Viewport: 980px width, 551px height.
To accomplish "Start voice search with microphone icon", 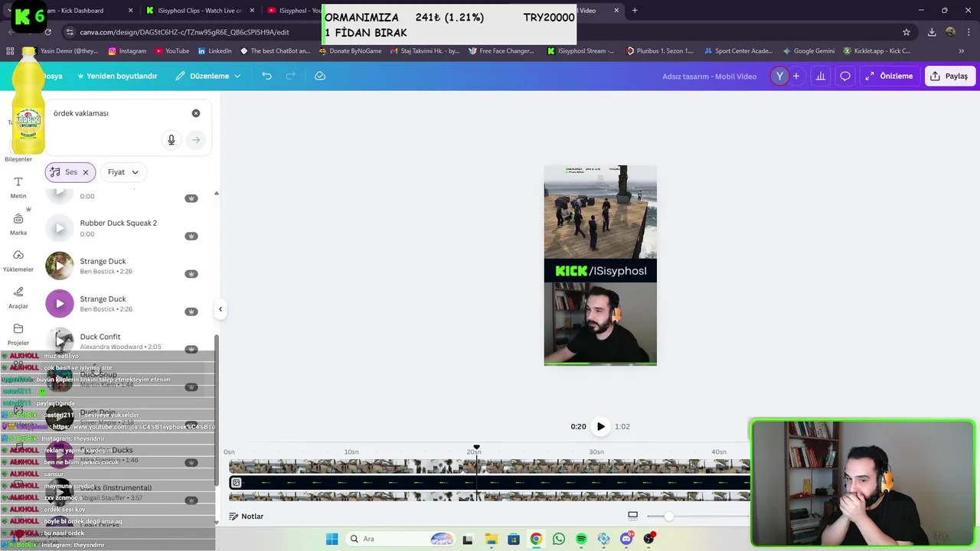I will coord(171,140).
